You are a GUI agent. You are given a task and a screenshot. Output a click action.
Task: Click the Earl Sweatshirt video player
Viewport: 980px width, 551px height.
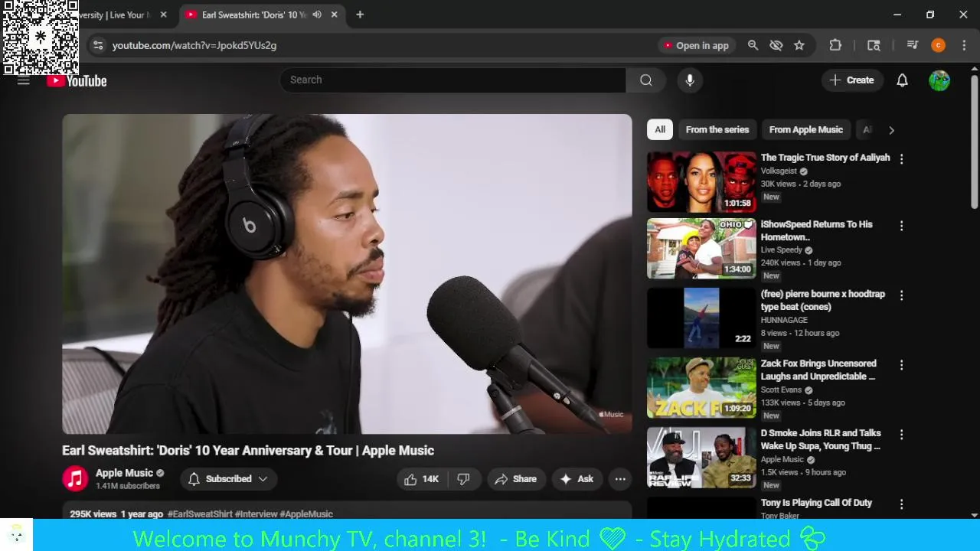point(347,274)
